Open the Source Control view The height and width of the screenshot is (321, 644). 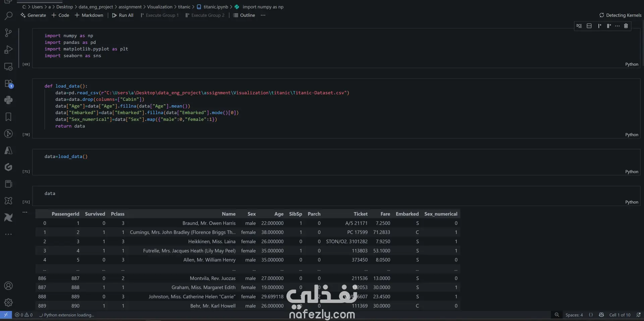8,33
